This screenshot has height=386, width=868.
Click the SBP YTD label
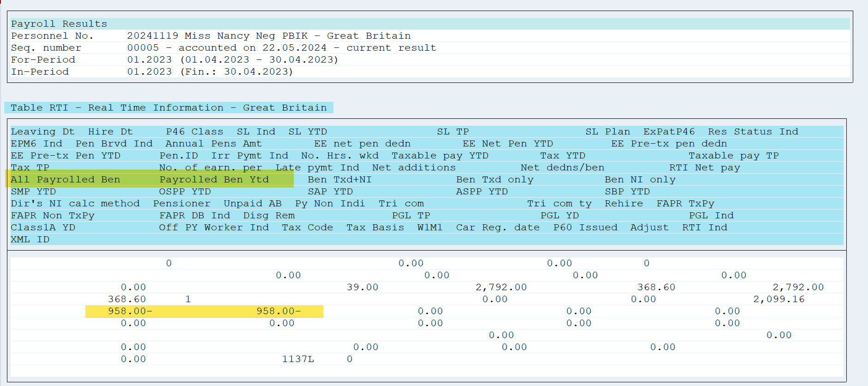click(x=627, y=192)
